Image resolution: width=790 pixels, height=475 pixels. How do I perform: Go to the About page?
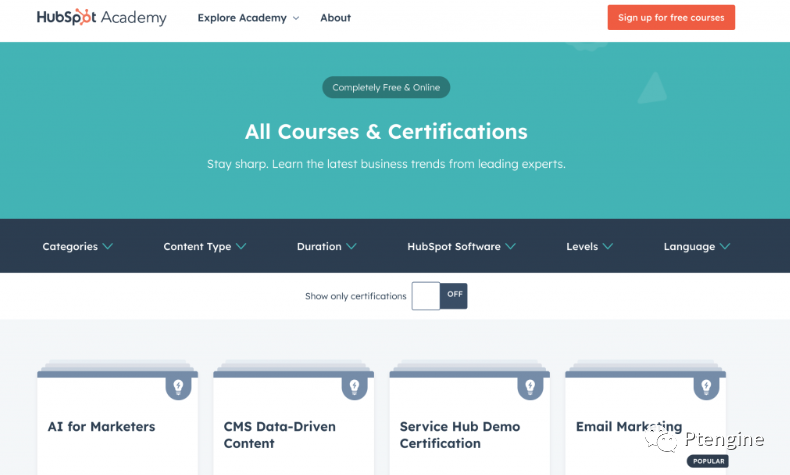336,18
